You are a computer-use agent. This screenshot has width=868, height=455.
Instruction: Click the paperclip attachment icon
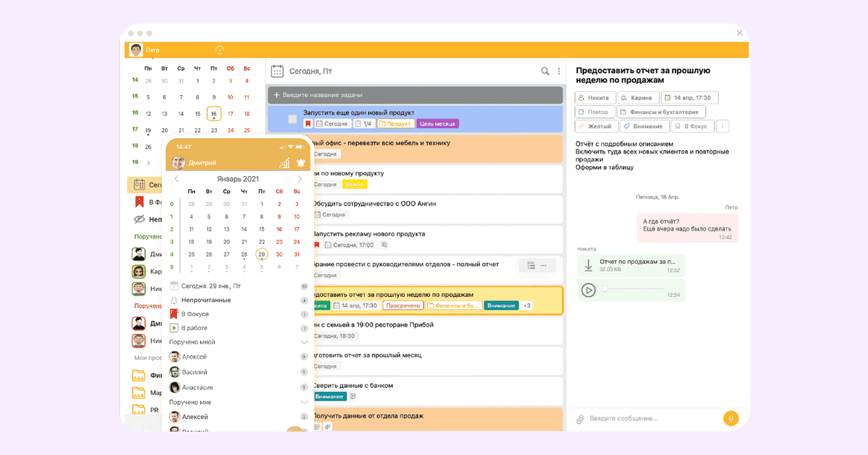pos(580,419)
